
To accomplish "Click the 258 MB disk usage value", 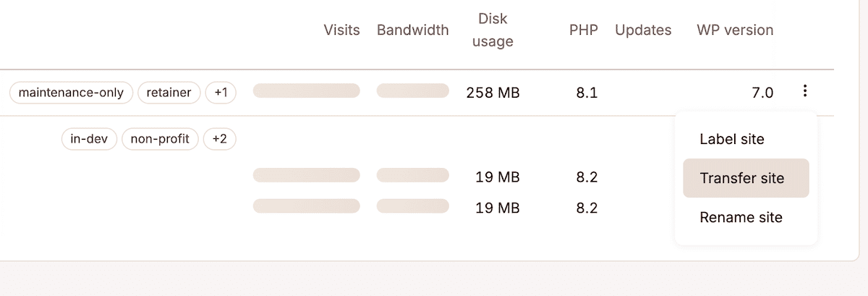I will pyautogui.click(x=493, y=93).
